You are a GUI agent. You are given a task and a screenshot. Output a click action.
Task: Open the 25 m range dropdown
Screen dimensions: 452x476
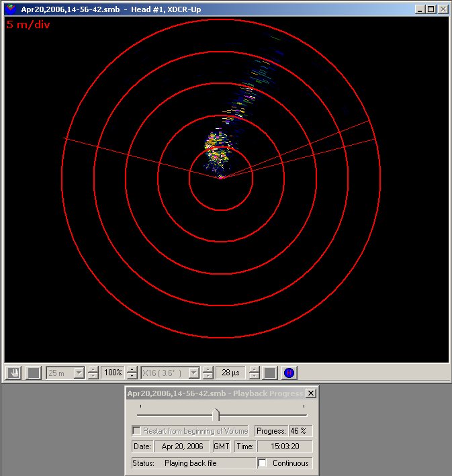pyautogui.click(x=79, y=373)
